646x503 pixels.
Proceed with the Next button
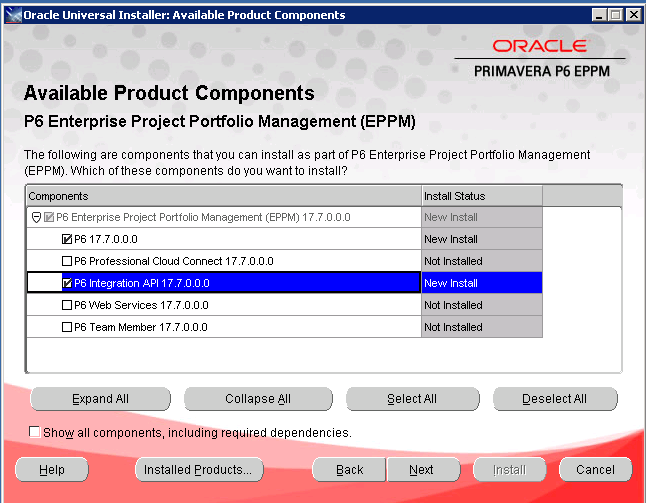click(422, 470)
